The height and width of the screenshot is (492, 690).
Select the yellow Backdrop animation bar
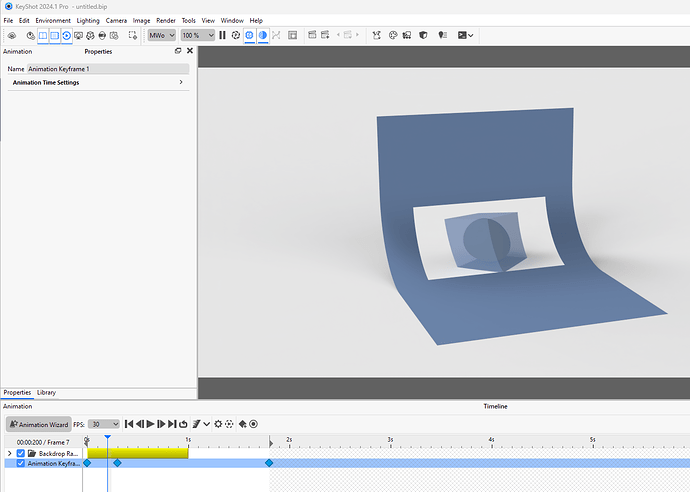tap(138, 453)
